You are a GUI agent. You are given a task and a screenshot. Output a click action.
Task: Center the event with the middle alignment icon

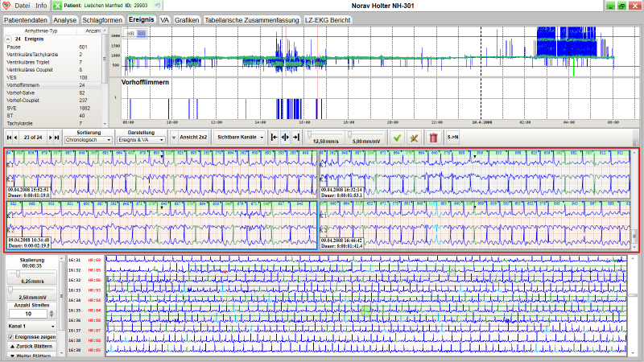285,138
